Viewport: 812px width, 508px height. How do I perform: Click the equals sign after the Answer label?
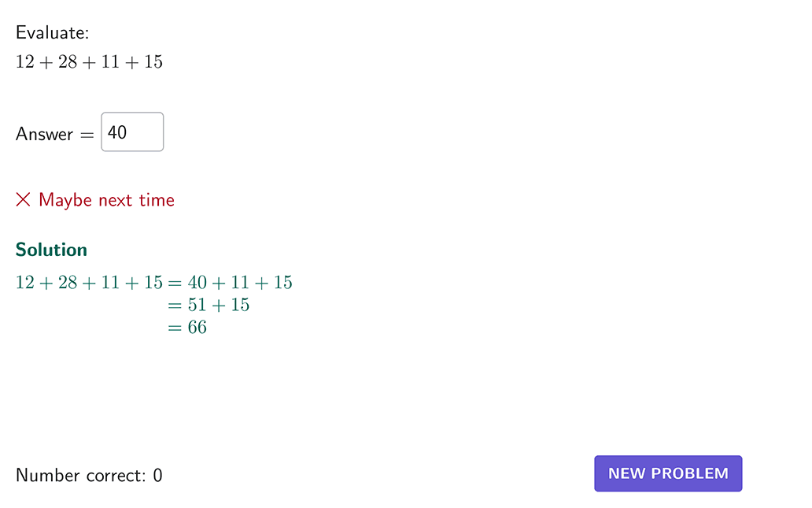pyautogui.click(x=86, y=135)
